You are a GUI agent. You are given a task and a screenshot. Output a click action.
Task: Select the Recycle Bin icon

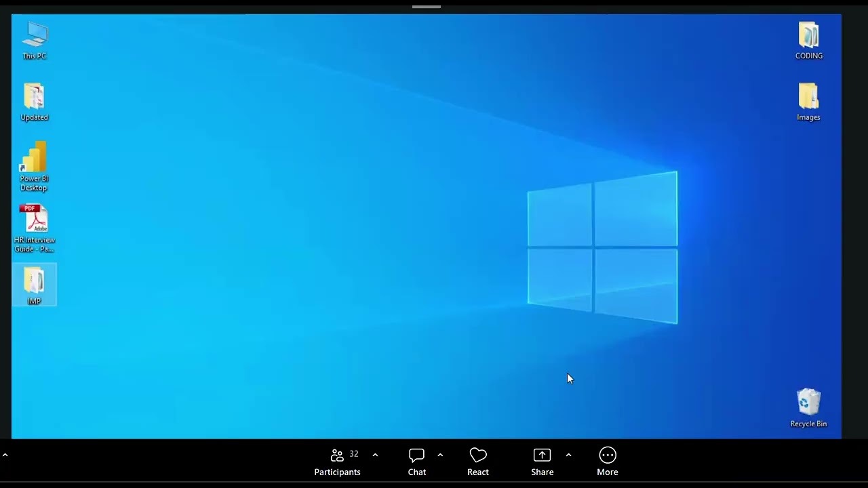808,408
